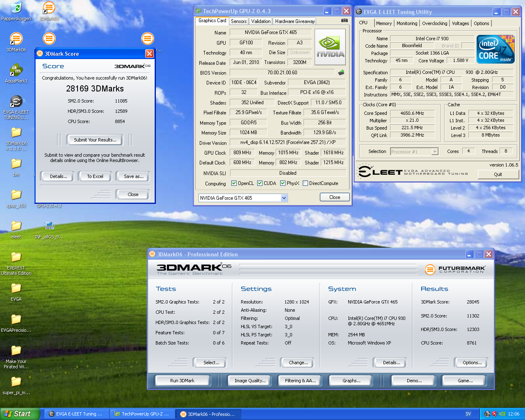Click the Run 3DMark button
This screenshot has width=525, height=420.
(182, 381)
